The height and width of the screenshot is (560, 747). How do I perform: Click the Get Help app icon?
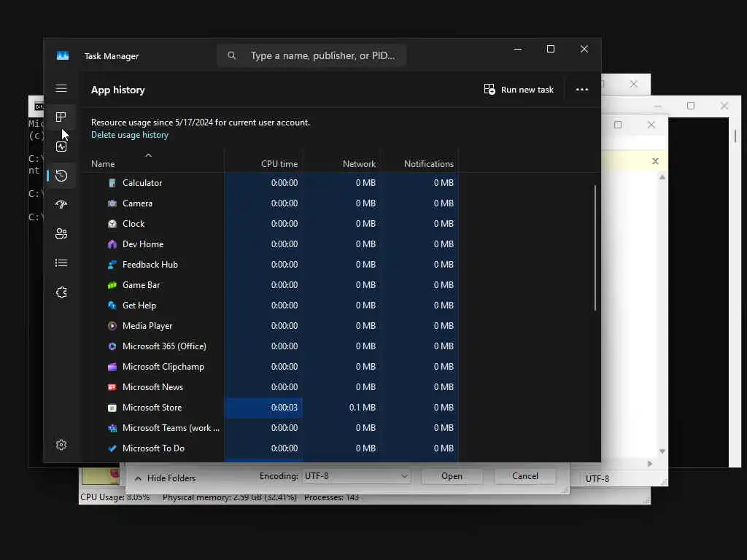point(112,306)
